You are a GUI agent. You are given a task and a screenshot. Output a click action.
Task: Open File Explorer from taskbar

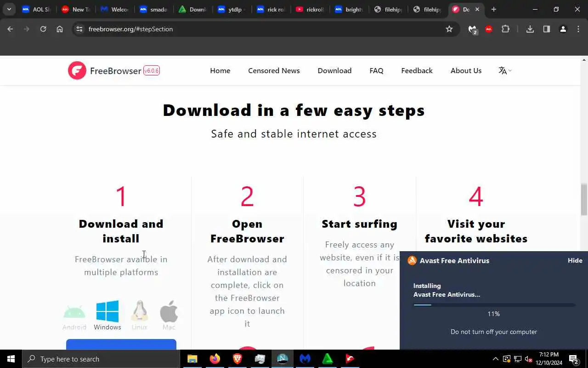tap(192, 359)
